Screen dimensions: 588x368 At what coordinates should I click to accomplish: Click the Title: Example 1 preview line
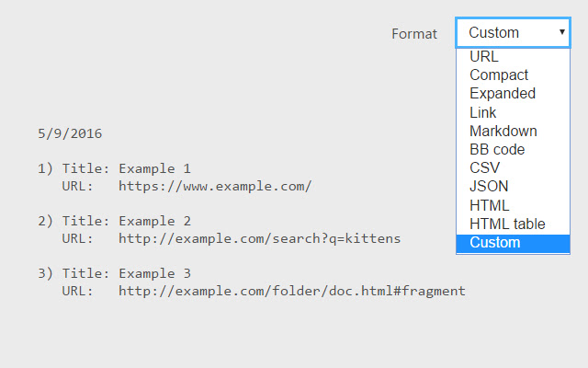(126, 168)
